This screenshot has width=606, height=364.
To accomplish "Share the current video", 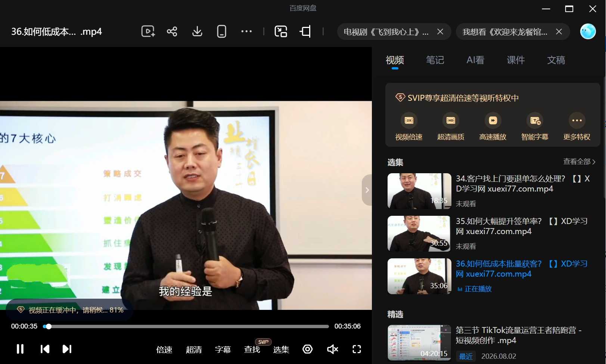I will pyautogui.click(x=172, y=31).
